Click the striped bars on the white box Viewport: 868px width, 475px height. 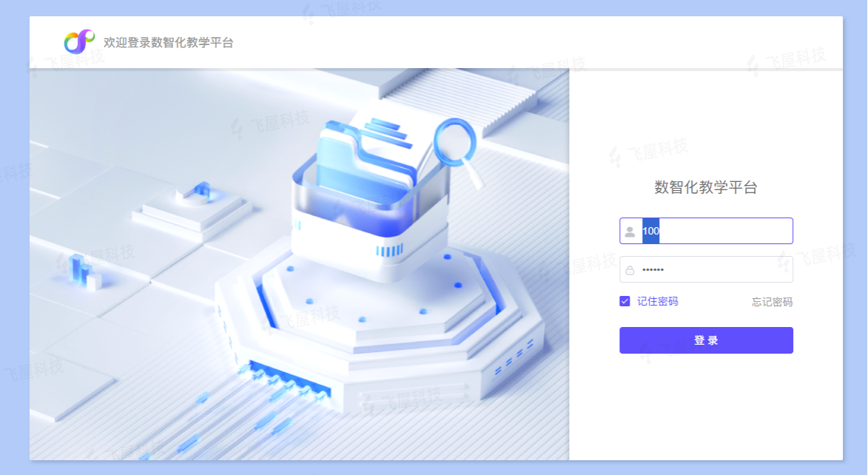coord(390,251)
